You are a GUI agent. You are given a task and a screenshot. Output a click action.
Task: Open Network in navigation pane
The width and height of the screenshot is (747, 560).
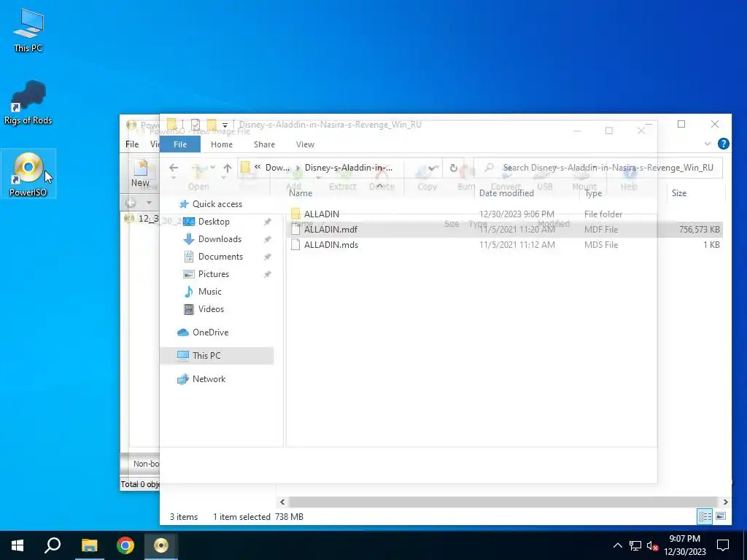(209, 379)
